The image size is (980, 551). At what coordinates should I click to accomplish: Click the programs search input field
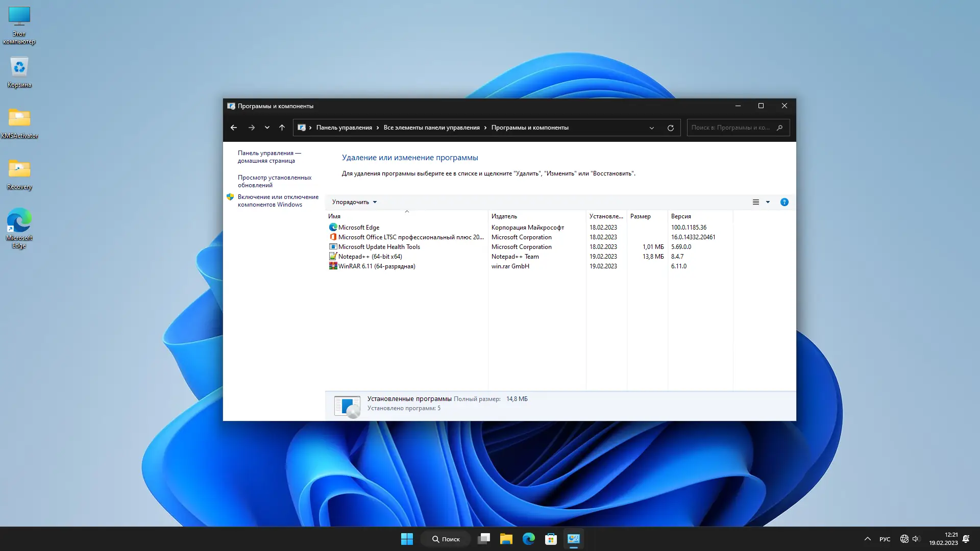click(x=731, y=128)
